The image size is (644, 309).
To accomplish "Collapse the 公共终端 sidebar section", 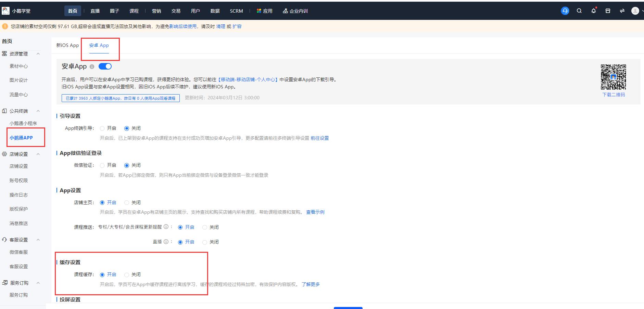I will 38,111.
